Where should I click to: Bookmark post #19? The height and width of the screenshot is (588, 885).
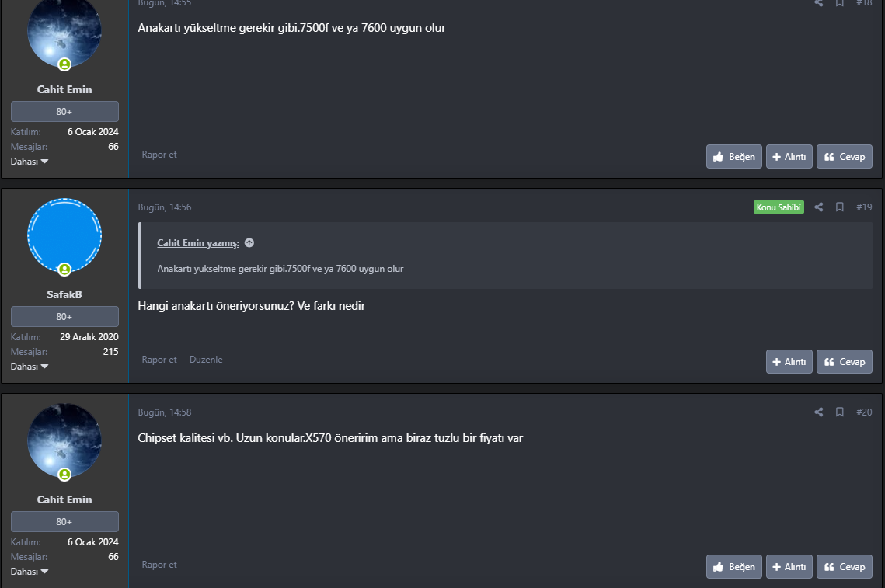[x=840, y=207]
